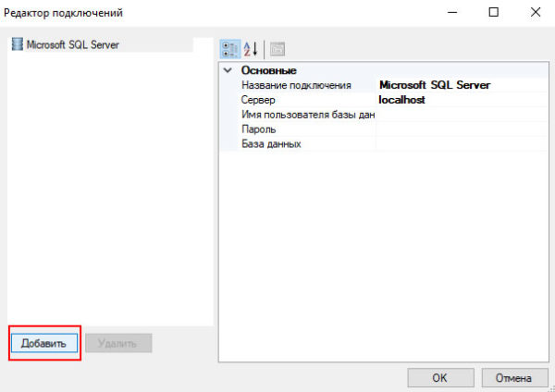Click the Categorized view icon
Image resolution: width=555 pixels, height=392 pixels.
point(230,49)
